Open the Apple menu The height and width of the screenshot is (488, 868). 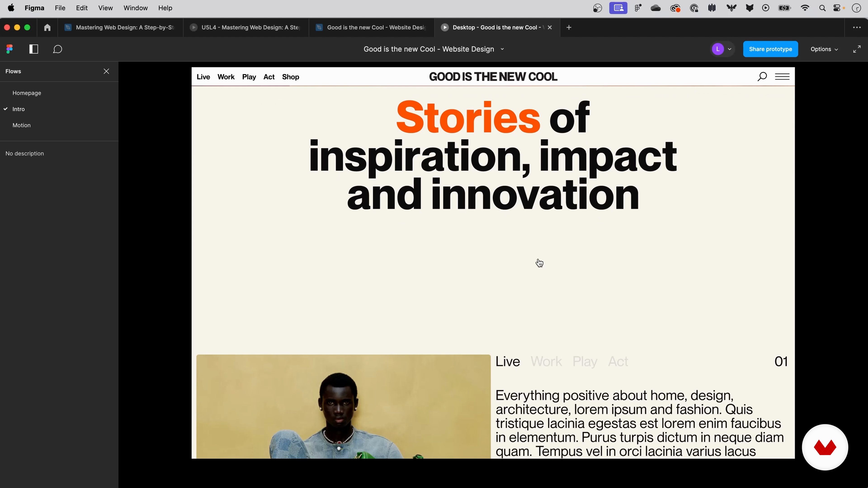[x=11, y=8]
